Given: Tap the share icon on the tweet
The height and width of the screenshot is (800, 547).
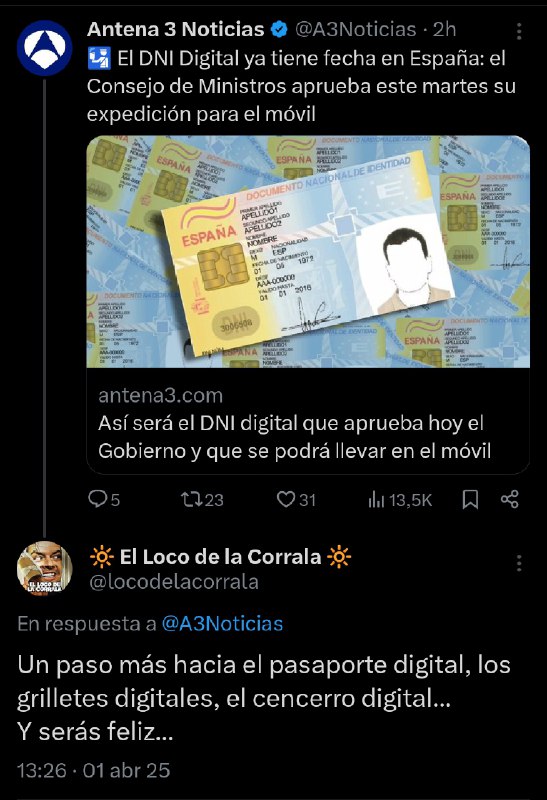Looking at the screenshot, I should point(510,499).
